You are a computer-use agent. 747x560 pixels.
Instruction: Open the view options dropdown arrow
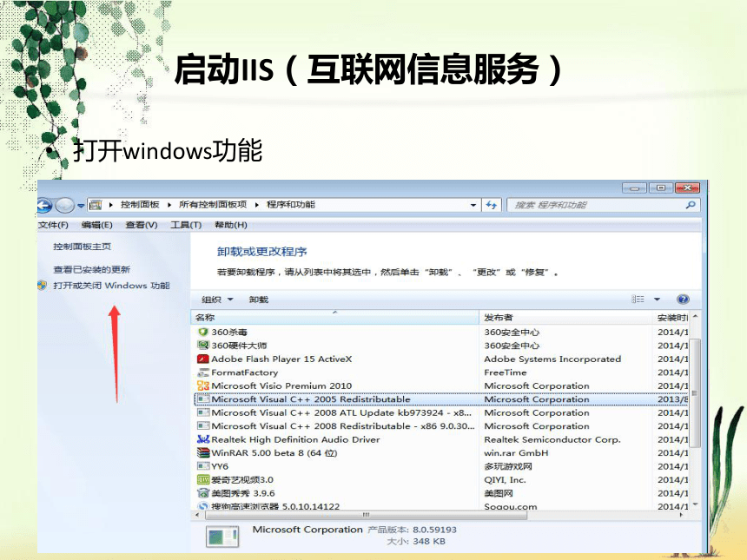pyautogui.click(x=657, y=300)
